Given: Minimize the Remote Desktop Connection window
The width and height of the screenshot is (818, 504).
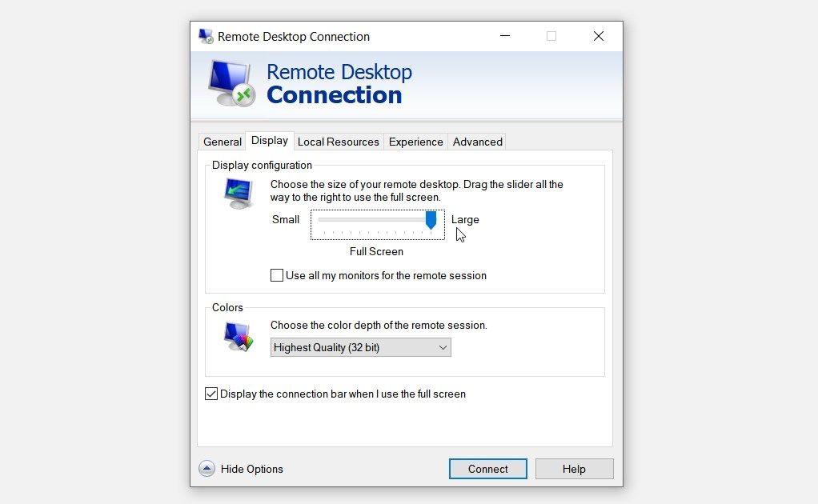Looking at the screenshot, I should point(505,36).
